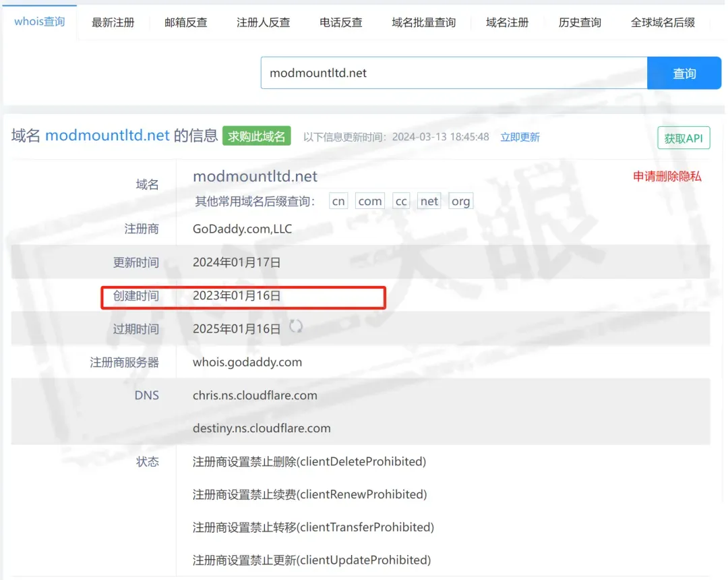Switch to the whois查询 tab

pyautogui.click(x=40, y=22)
